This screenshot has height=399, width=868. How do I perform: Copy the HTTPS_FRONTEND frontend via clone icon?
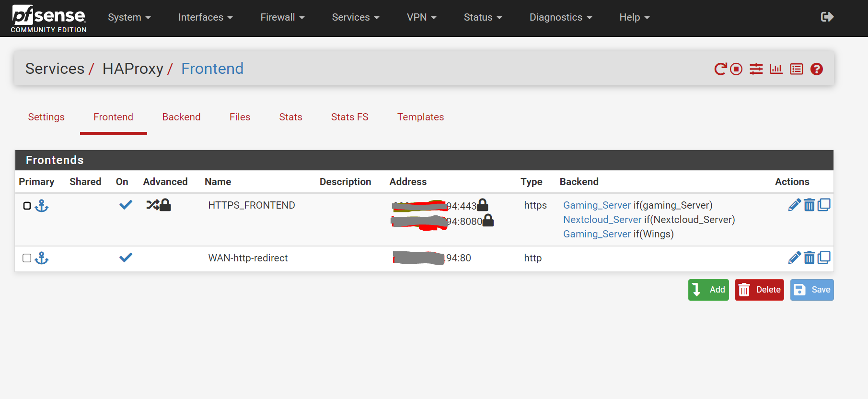coord(824,205)
